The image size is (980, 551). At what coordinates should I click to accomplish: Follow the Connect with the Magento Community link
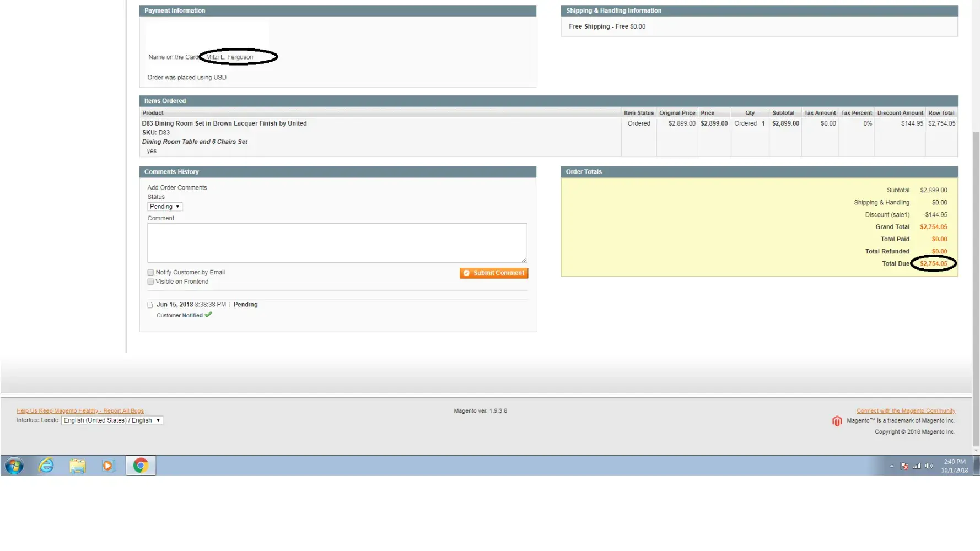point(906,411)
